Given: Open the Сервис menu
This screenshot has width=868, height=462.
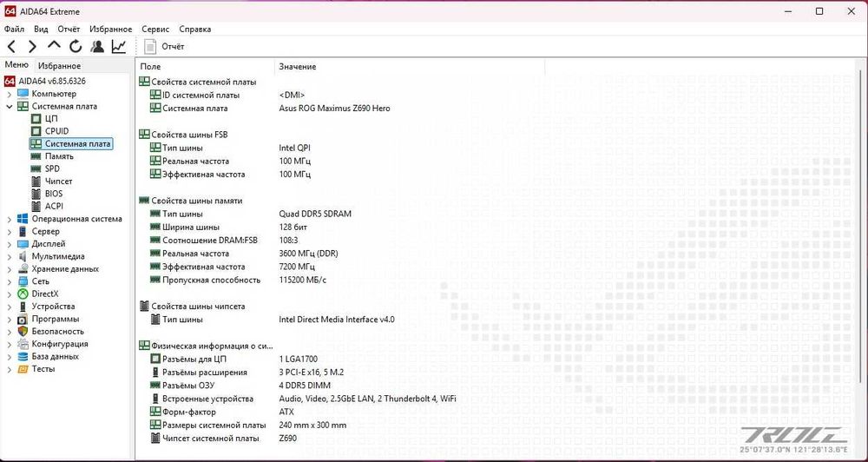Looking at the screenshot, I should point(155,29).
